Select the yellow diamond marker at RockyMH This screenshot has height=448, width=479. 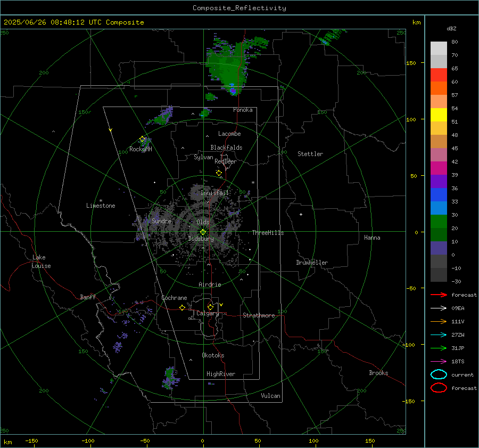142,139
